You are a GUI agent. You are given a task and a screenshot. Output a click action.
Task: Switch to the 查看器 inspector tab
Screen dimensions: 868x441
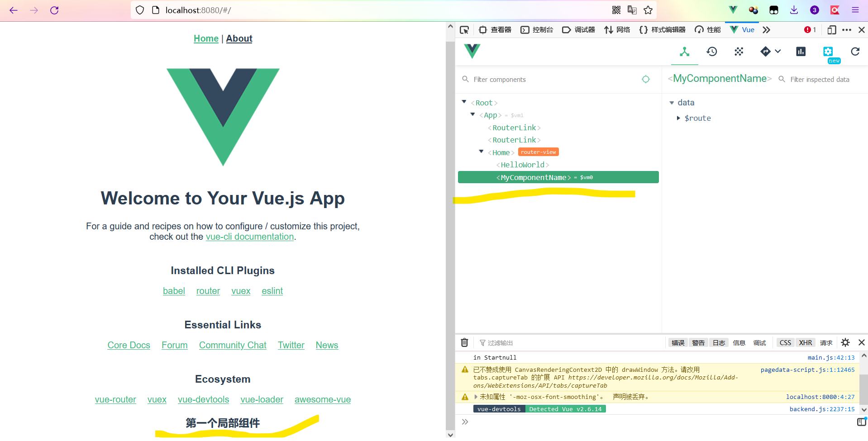[x=495, y=30]
